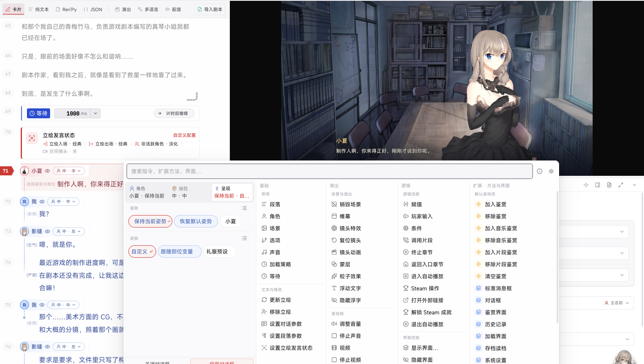Open position dropdown for 我 line 75
644x364 pixels.
click(x=63, y=305)
